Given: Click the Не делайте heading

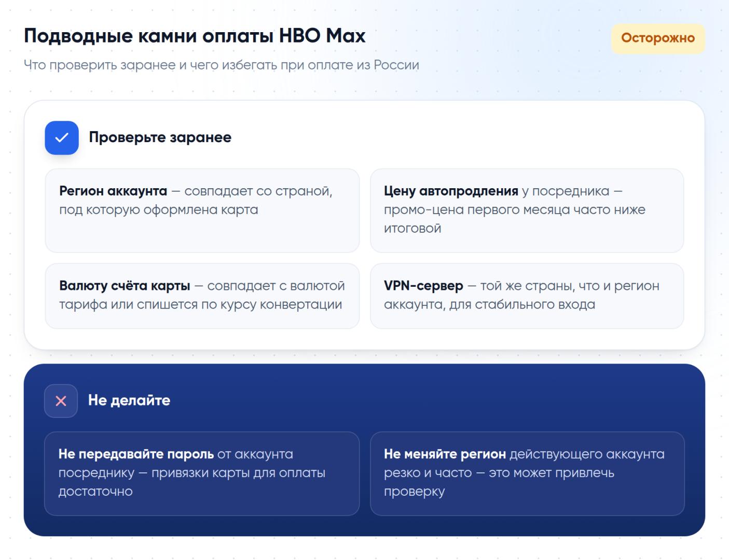Looking at the screenshot, I should click(x=129, y=400).
